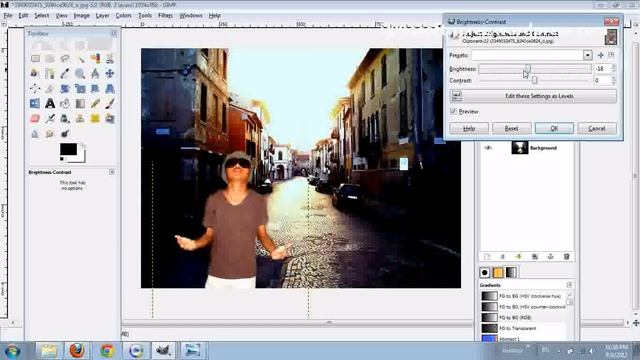Open the Colors menu
This screenshot has width=640, height=360.
click(x=123, y=16)
